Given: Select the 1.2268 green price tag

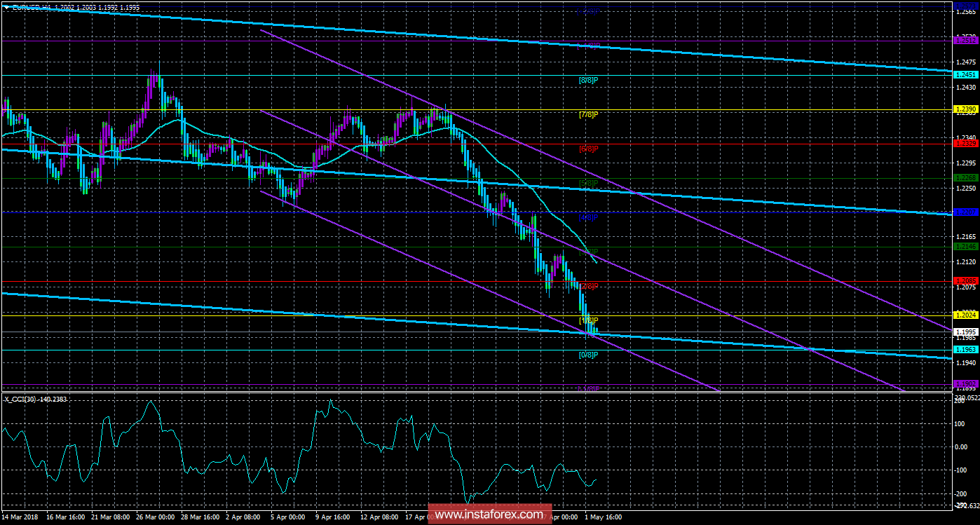Looking at the screenshot, I should click(967, 178).
